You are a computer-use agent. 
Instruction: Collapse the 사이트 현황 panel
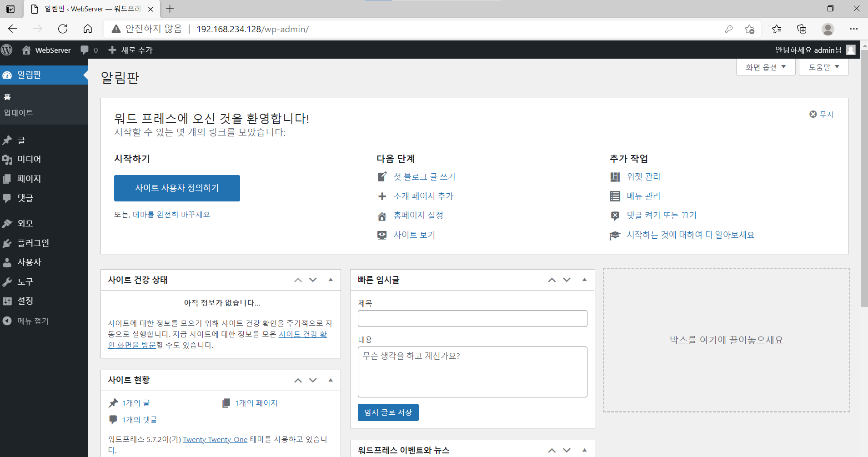click(x=331, y=380)
